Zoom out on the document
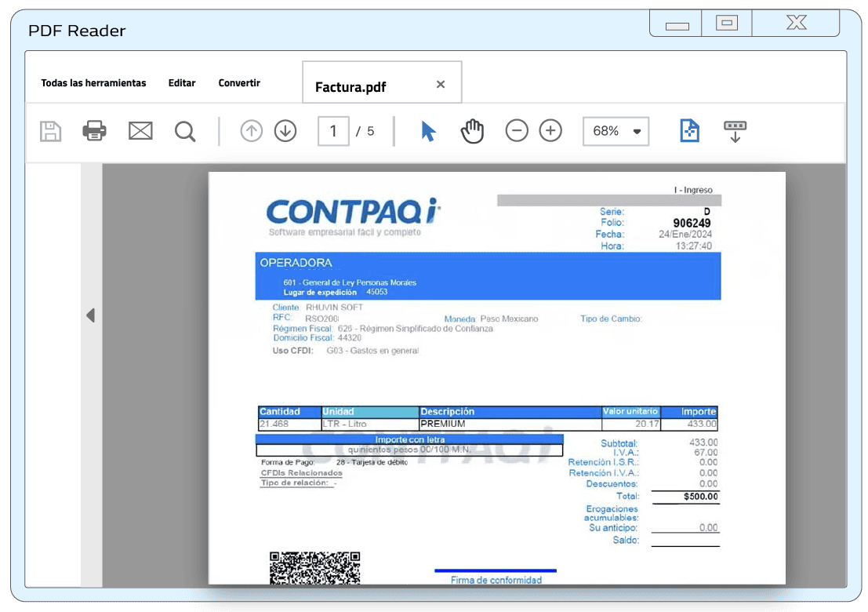Screen dimensions: 868x612 click(x=517, y=131)
